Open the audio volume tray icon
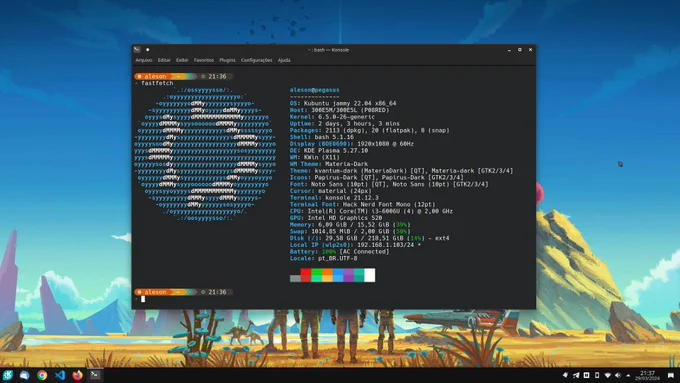This screenshot has height=383, width=680. tap(618, 375)
